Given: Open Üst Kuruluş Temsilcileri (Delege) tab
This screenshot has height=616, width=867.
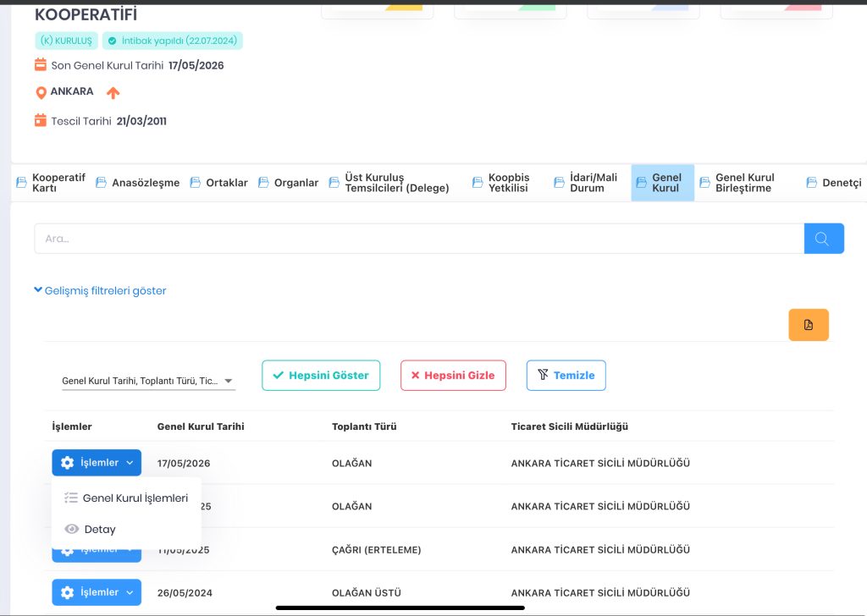Looking at the screenshot, I should click(x=389, y=183).
